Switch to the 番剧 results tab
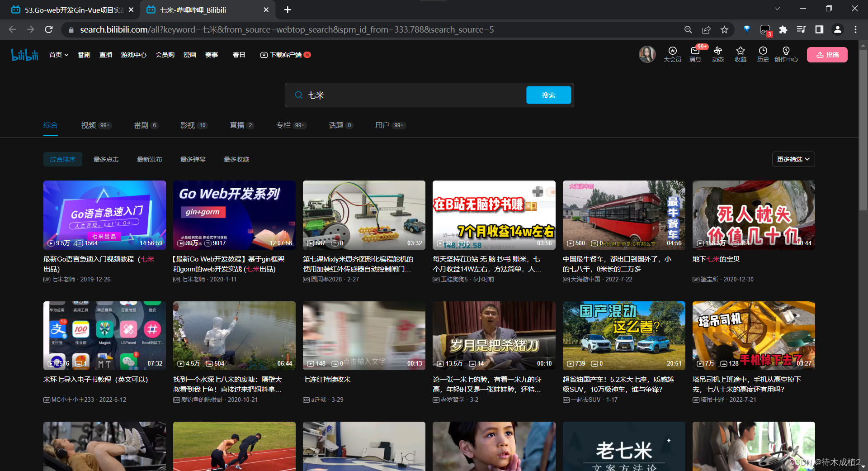 pos(146,125)
